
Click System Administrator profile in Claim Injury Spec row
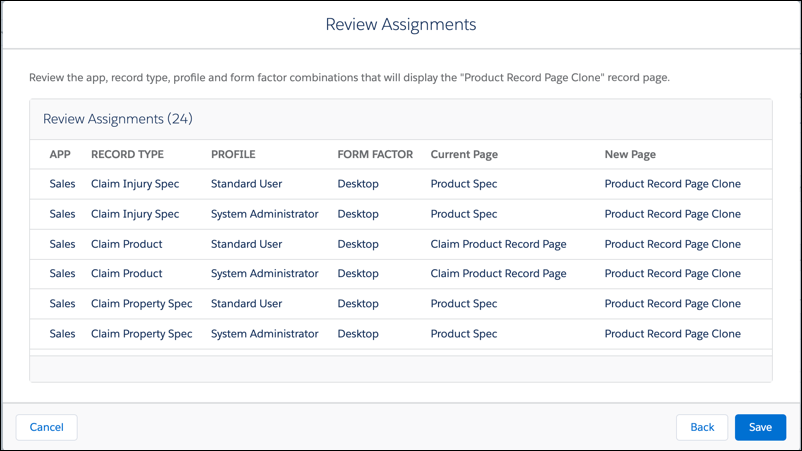click(x=264, y=214)
